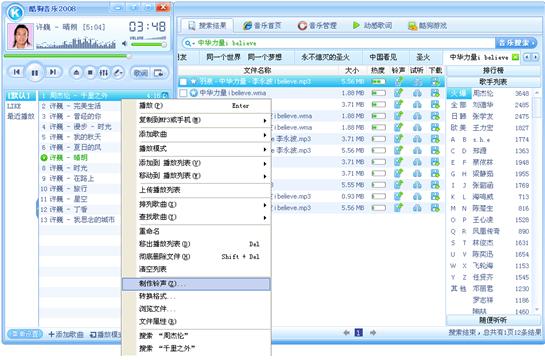Click the +添加歌曲 button at the bottom
The image size is (545, 360).
[66, 334]
